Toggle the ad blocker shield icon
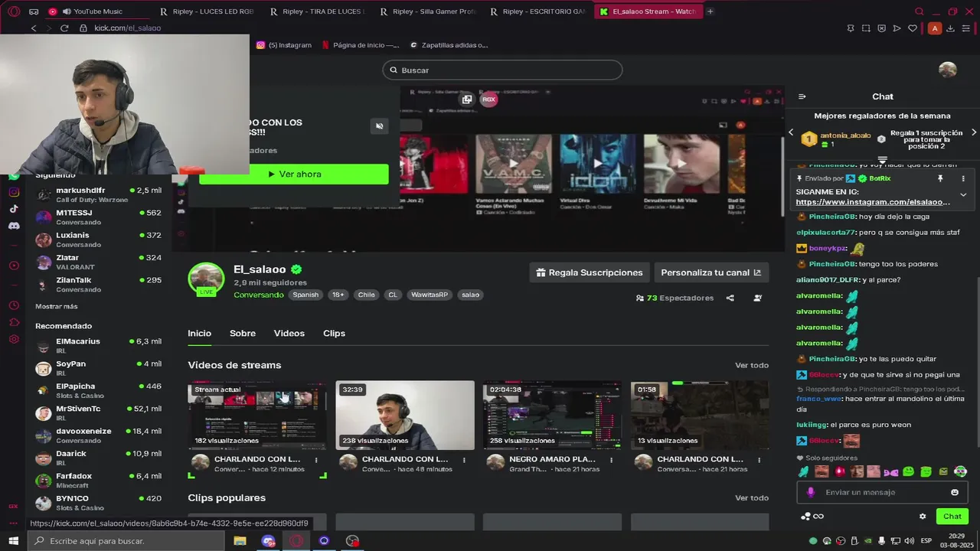This screenshot has width=980, height=551. click(x=881, y=28)
